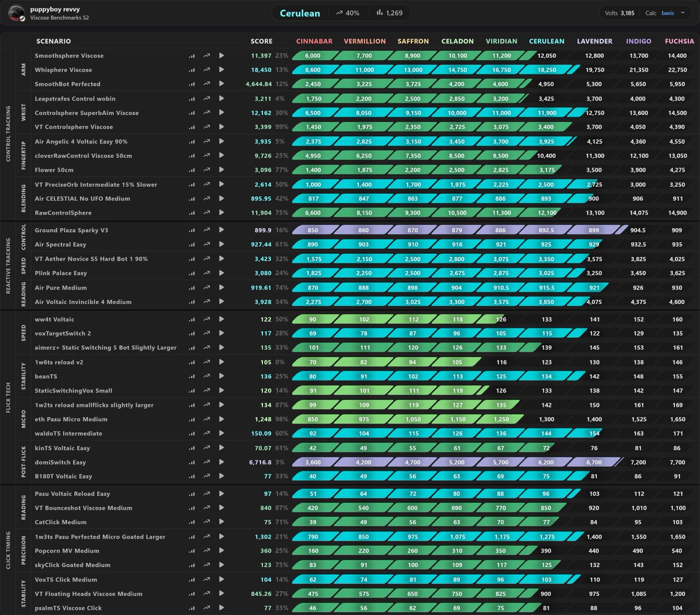Open leaderboard icon for eth Pasu Micro Medium
The height and width of the screenshot is (615, 700).
[192, 420]
